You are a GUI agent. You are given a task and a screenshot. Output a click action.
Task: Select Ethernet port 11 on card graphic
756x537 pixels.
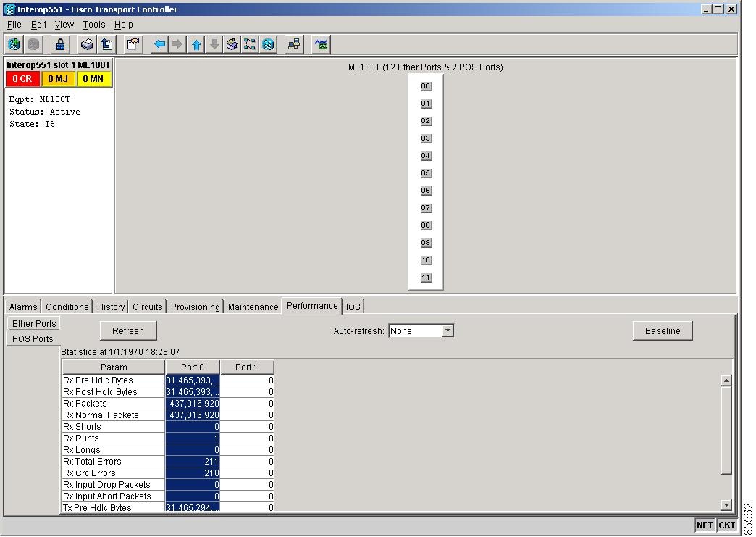pyautogui.click(x=426, y=277)
